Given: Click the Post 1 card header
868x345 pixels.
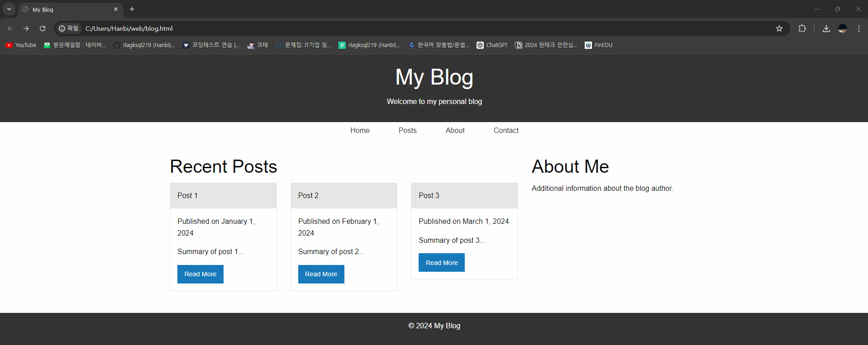Looking at the screenshot, I should pos(223,195).
